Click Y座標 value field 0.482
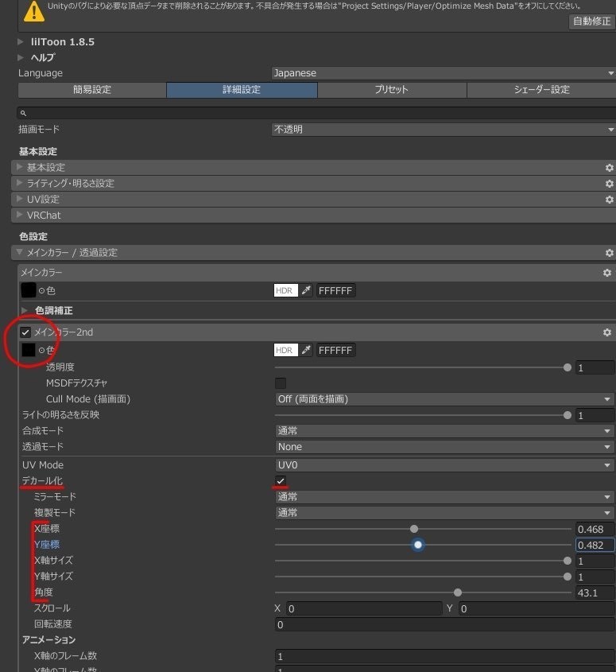The image size is (616, 672). click(595, 545)
